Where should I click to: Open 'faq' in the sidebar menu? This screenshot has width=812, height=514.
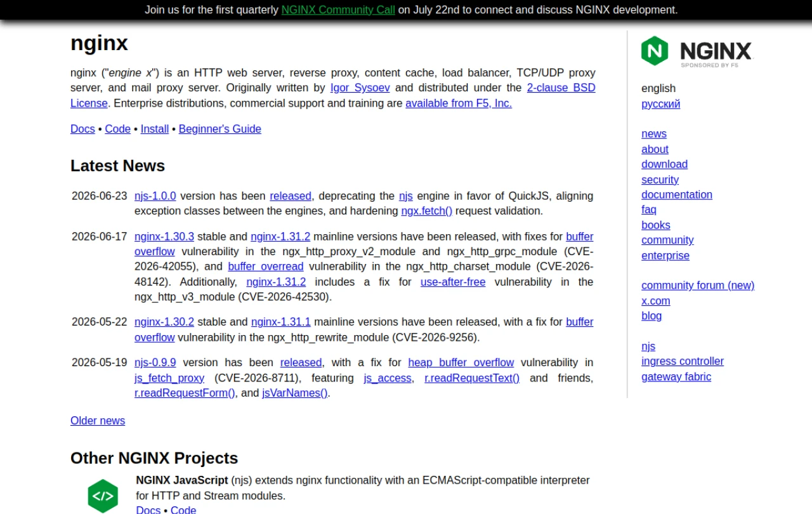[x=649, y=209]
